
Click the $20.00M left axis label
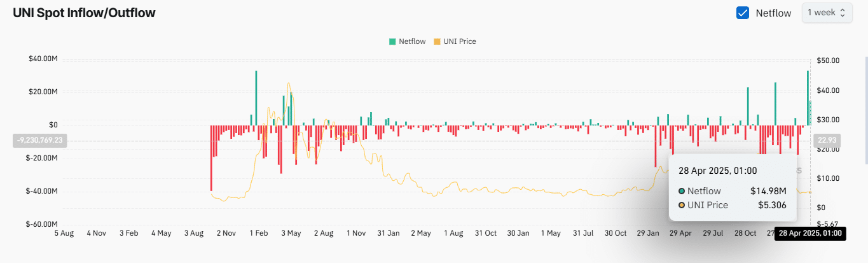pyautogui.click(x=43, y=92)
